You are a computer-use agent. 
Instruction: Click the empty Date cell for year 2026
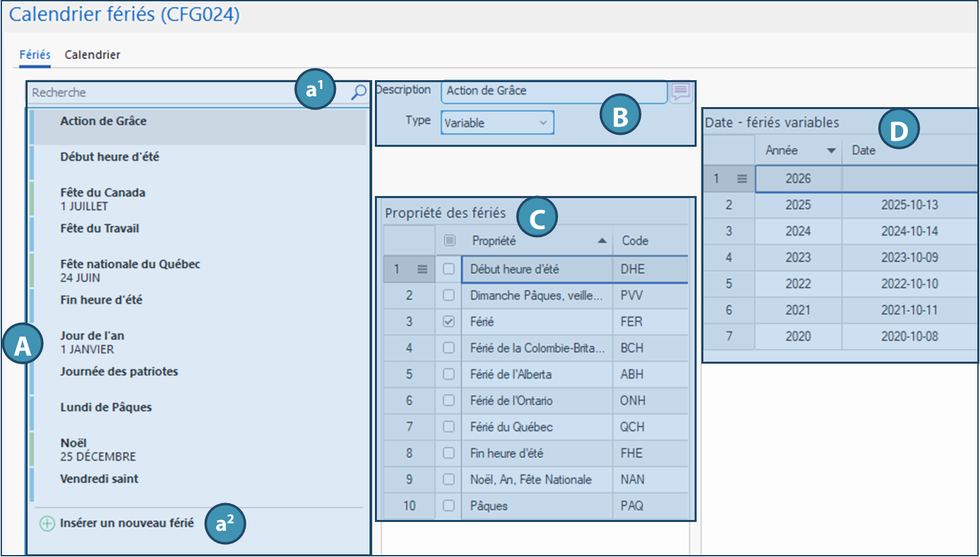click(909, 179)
